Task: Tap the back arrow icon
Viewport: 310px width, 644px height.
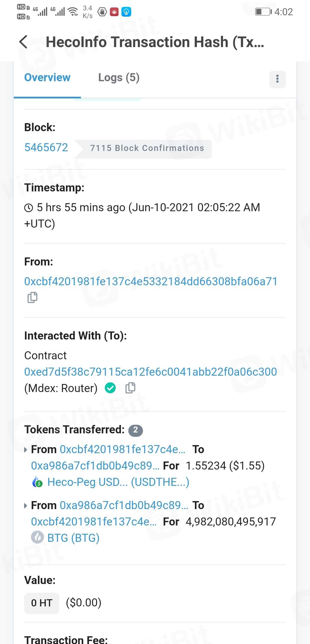Action: [24, 42]
